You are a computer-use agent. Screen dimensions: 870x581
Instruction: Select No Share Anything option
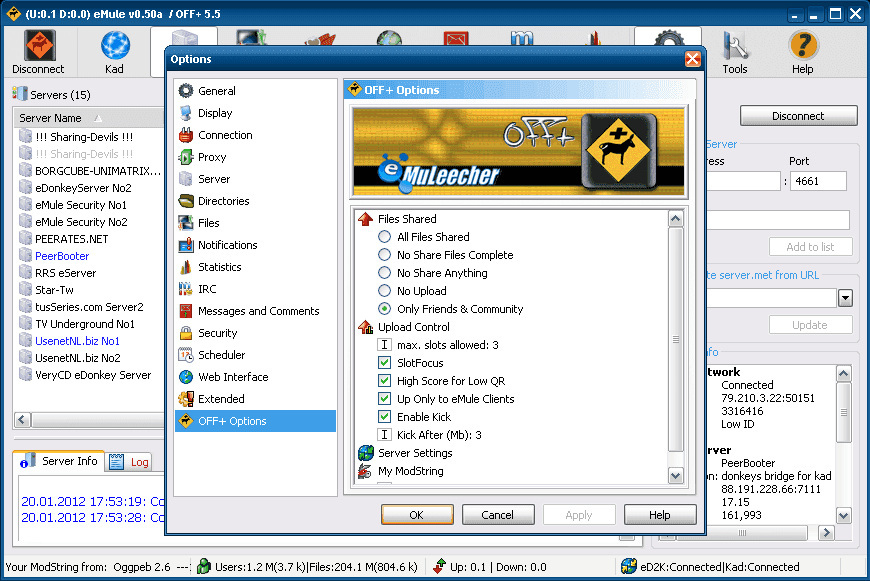click(x=384, y=273)
